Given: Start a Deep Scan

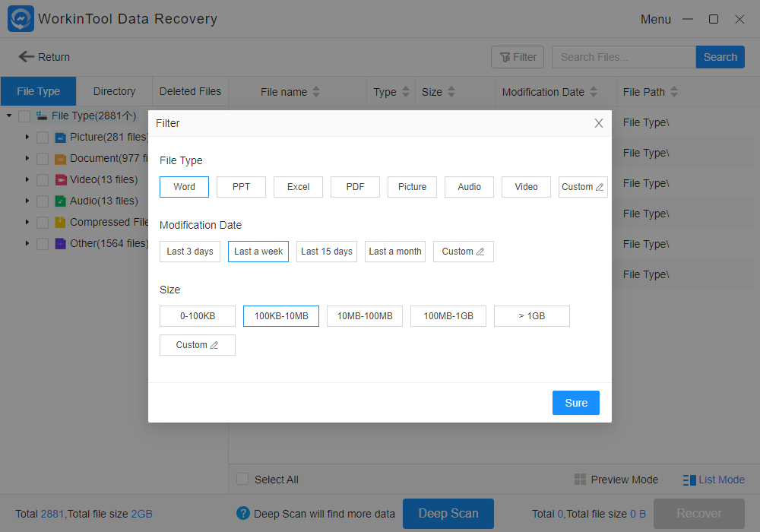Looking at the screenshot, I should coord(448,514).
